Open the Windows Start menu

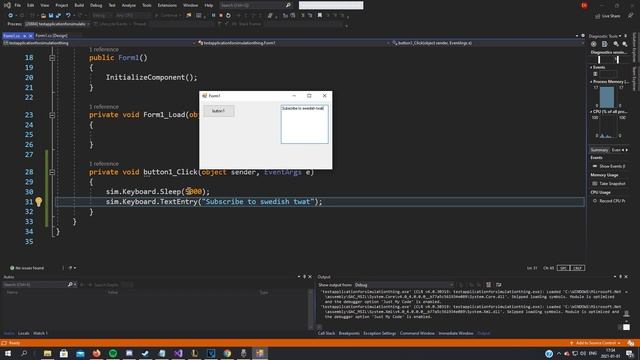click(x=8, y=353)
